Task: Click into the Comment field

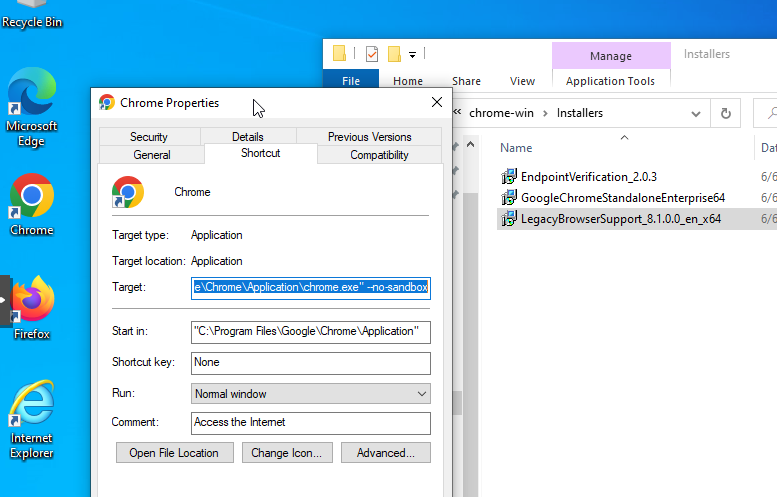Action: [311, 423]
